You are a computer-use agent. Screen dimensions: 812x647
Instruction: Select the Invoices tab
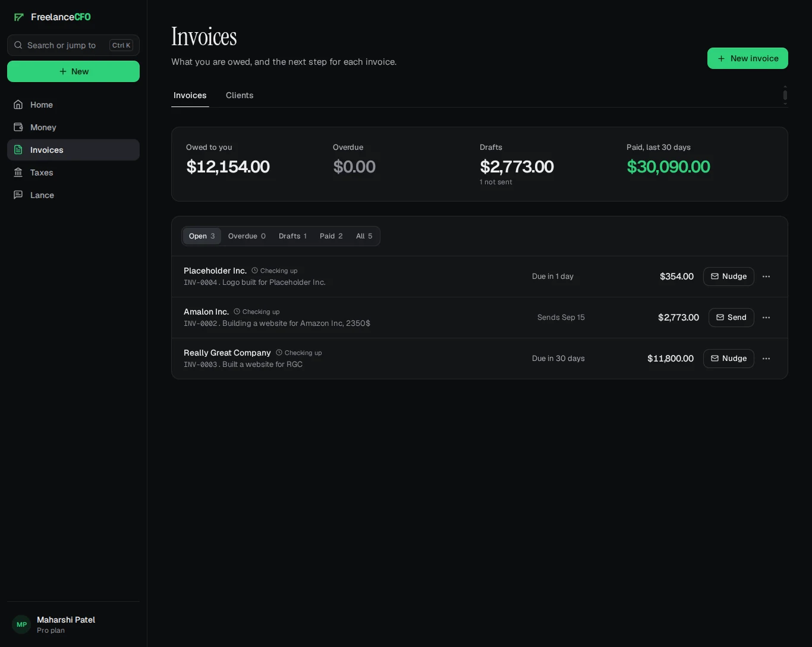pos(190,95)
